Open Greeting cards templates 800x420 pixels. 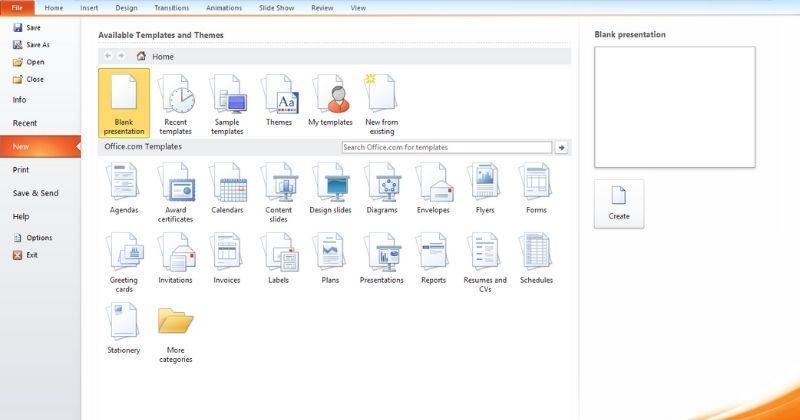(x=124, y=262)
